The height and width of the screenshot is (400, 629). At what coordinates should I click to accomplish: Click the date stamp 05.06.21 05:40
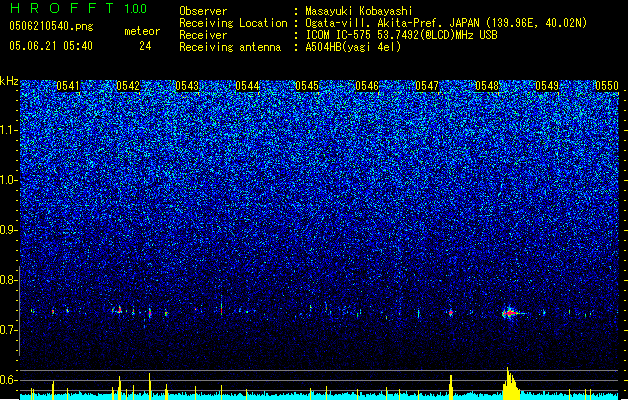[51, 46]
